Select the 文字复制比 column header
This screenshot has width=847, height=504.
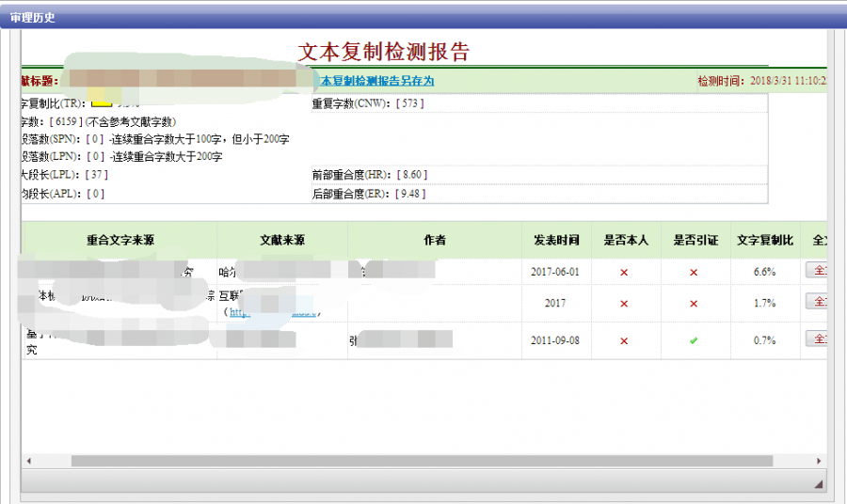[764, 241]
